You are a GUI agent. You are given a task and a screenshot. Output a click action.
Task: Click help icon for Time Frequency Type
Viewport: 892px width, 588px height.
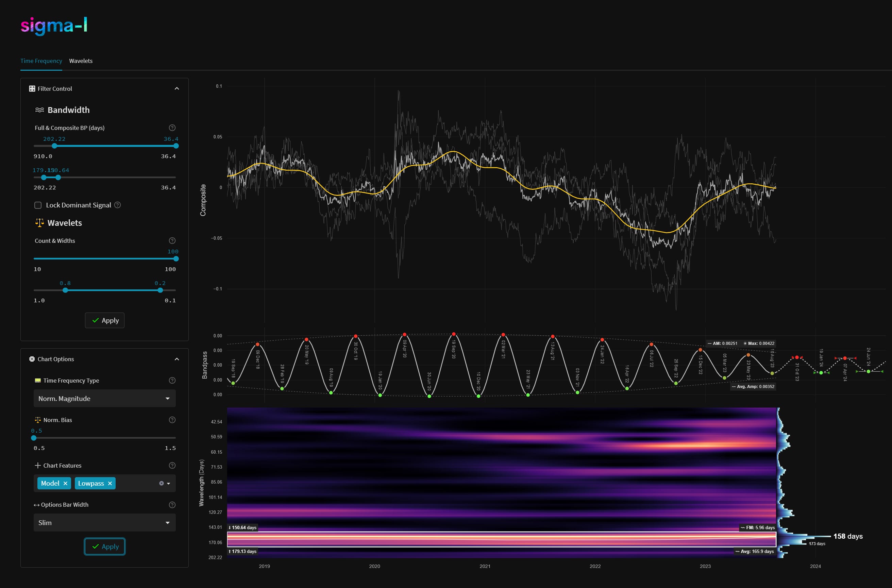tap(172, 380)
